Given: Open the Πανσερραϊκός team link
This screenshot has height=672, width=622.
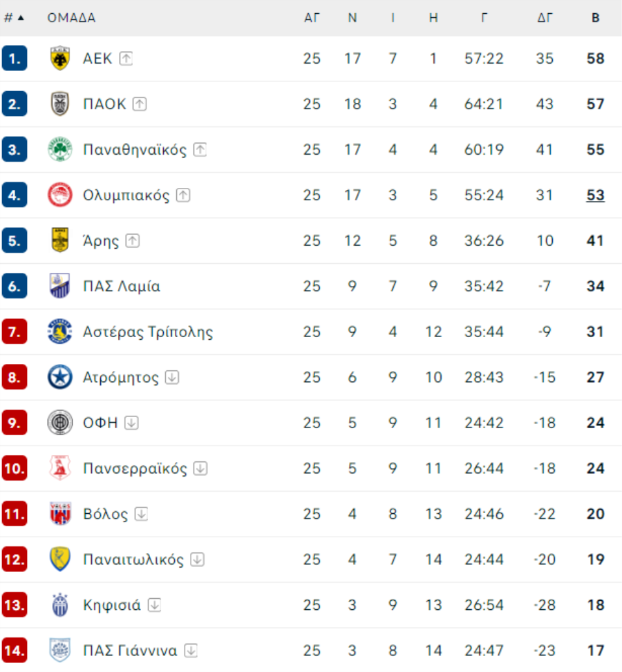Looking at the screenshot, I should (135, 468).
